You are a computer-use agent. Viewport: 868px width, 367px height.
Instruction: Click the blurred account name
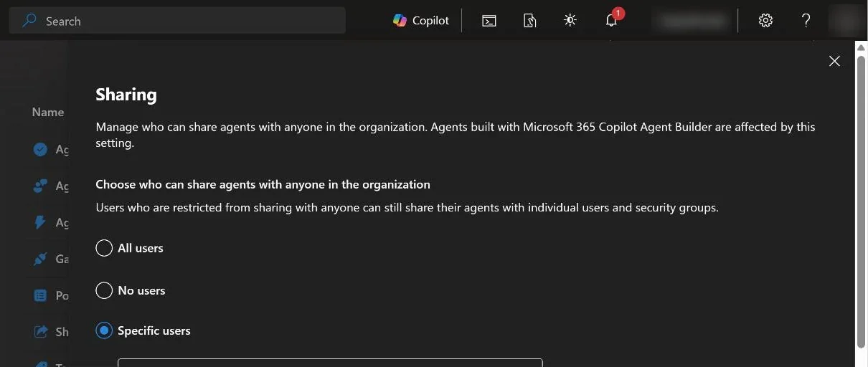tap(693, 21)
